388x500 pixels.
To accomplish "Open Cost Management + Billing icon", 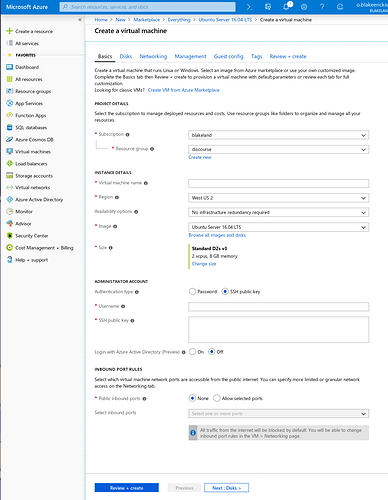I will (x=10, y=248).
